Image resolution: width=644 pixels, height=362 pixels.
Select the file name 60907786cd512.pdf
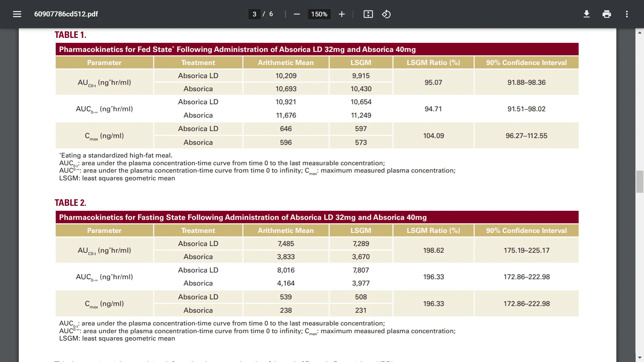pos(66,14)
